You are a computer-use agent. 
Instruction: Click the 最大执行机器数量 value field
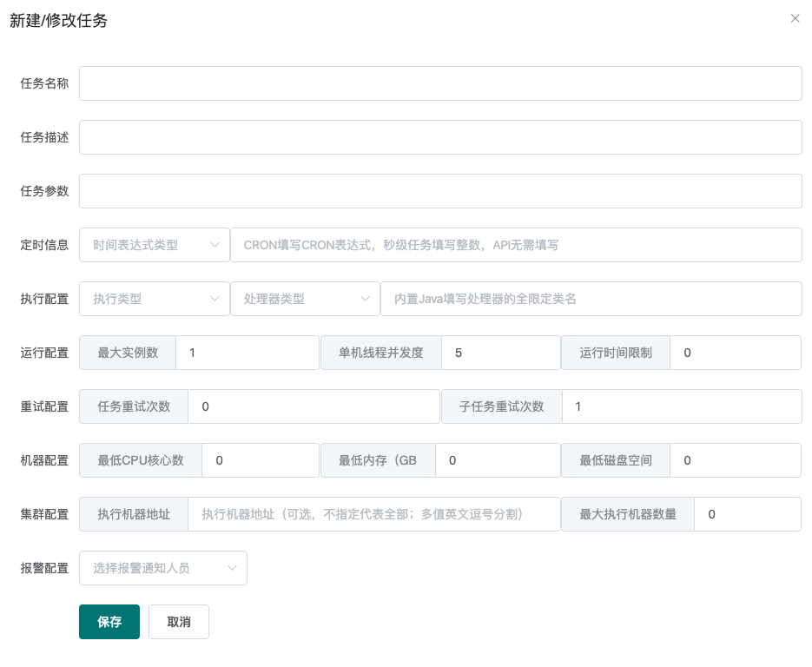748,514
